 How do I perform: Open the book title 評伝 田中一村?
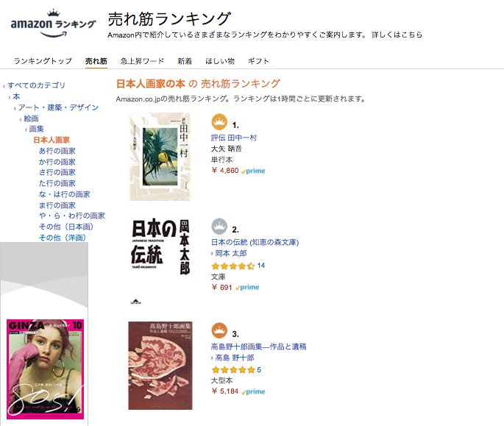234,138
